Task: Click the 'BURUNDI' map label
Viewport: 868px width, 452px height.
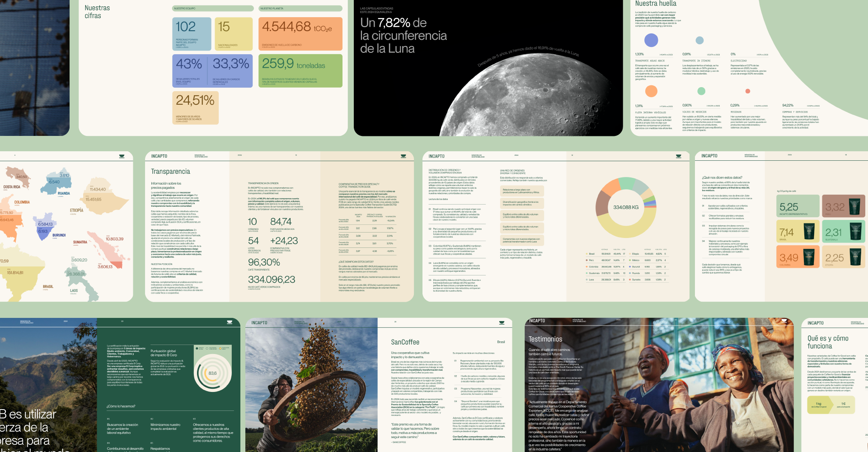Action: [x=59, y=235]
